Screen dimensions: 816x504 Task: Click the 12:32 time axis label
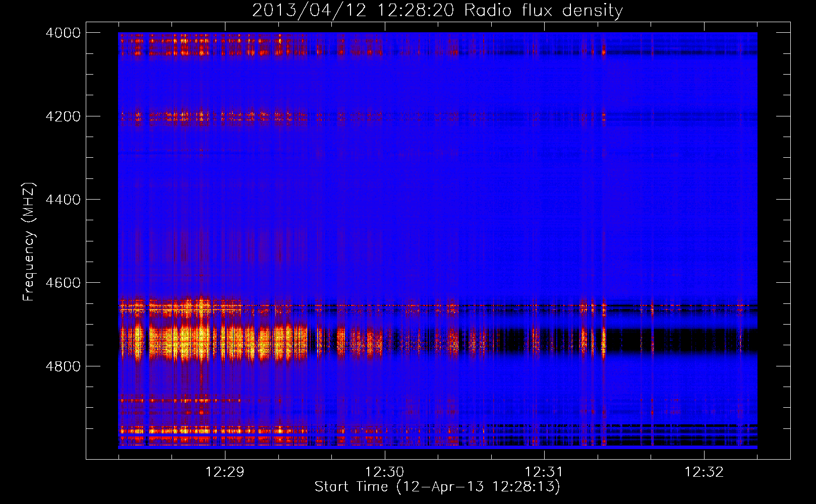(704, 472)
